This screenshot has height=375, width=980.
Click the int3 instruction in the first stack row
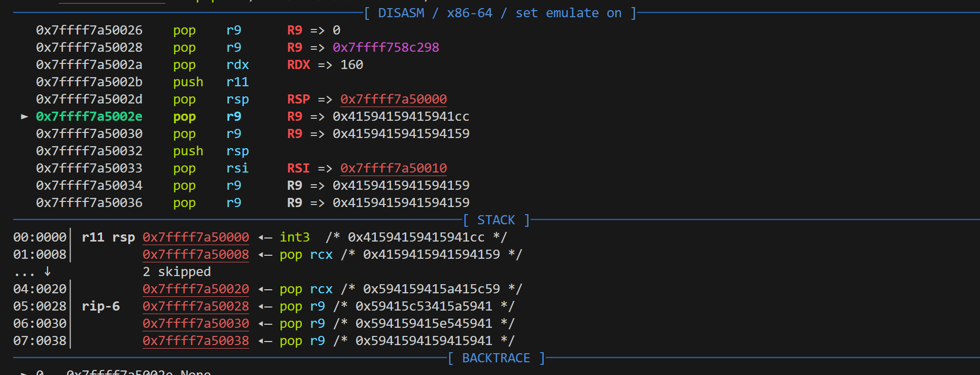click(294, 237)
